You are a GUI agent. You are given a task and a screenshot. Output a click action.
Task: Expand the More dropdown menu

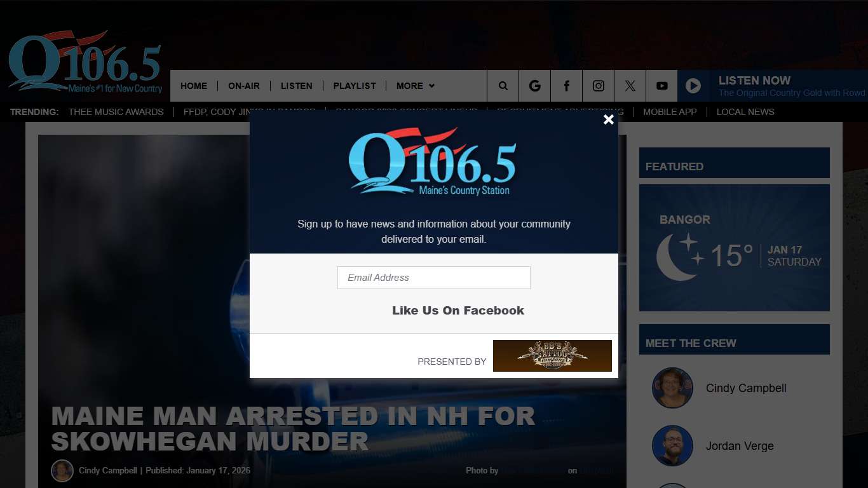point(416,86)
